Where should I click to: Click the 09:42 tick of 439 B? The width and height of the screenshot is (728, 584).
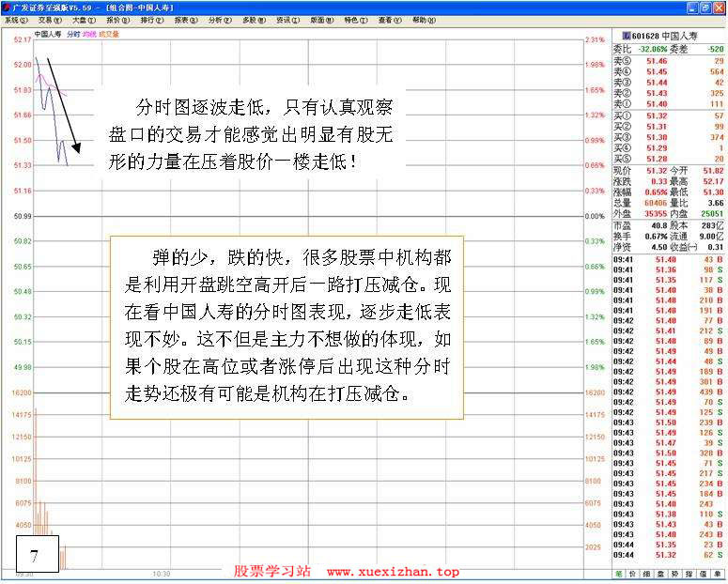pyautogui.click(x=669, y=392)
